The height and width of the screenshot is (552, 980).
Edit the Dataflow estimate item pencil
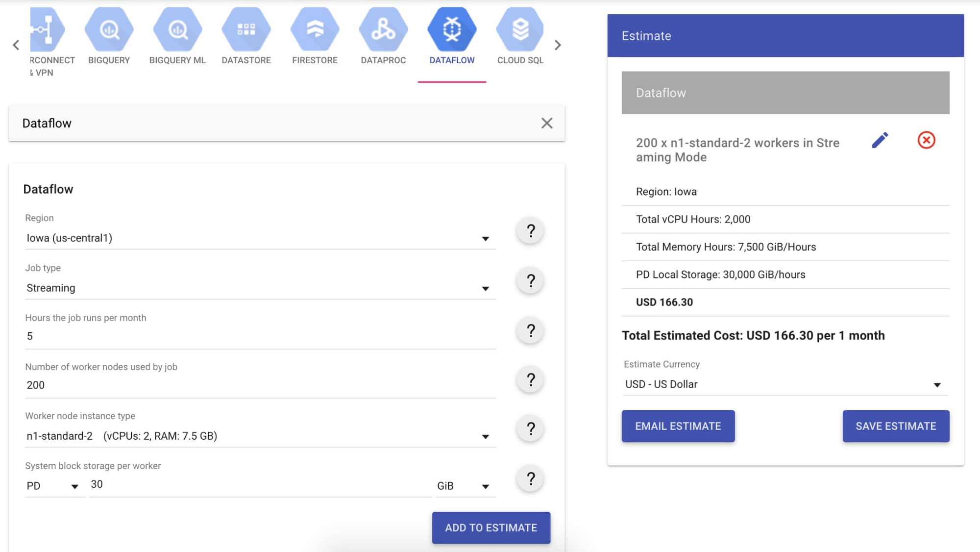(x=880, y=140)
